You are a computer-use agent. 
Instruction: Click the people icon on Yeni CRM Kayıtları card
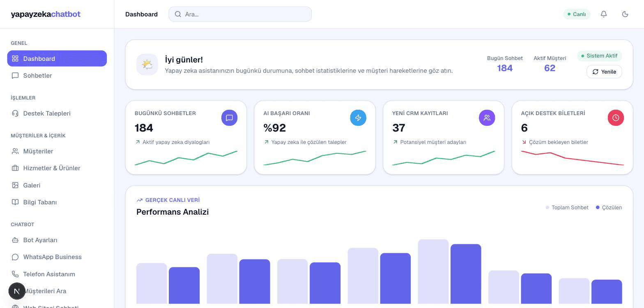tap(487, 118)
